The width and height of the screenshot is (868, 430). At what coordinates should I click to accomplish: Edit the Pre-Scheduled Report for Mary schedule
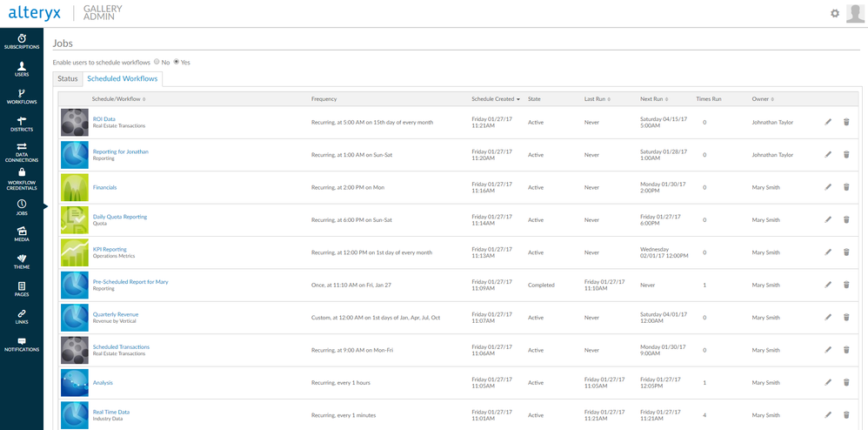(x=828, y=285)
